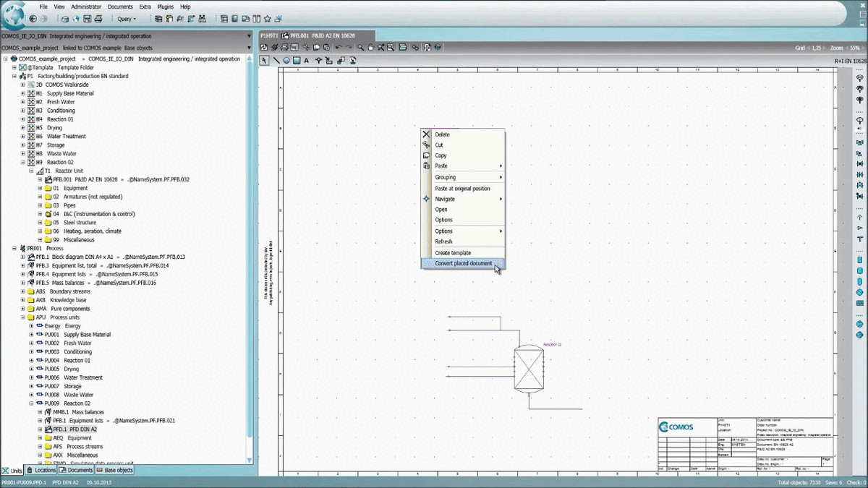Decrease the Grid value with left arrow
Image resolution: width=868 pixels, height=488 pixels.
click(x=807, y=48)
